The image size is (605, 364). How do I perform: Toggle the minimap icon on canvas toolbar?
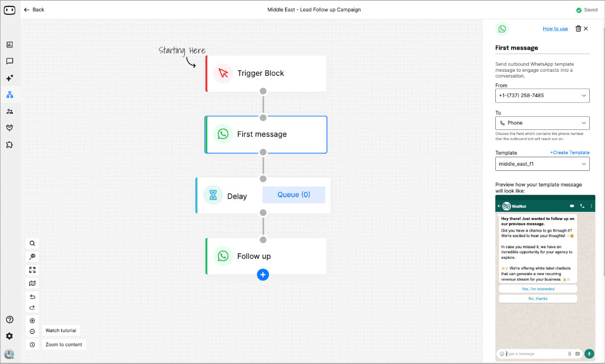tap(32, 283)
